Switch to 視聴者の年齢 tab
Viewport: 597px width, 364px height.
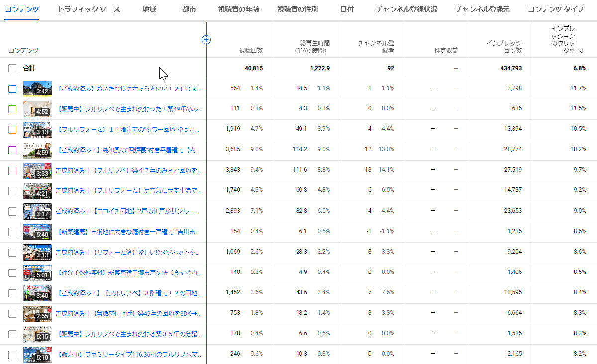click(x=238, y=9)
